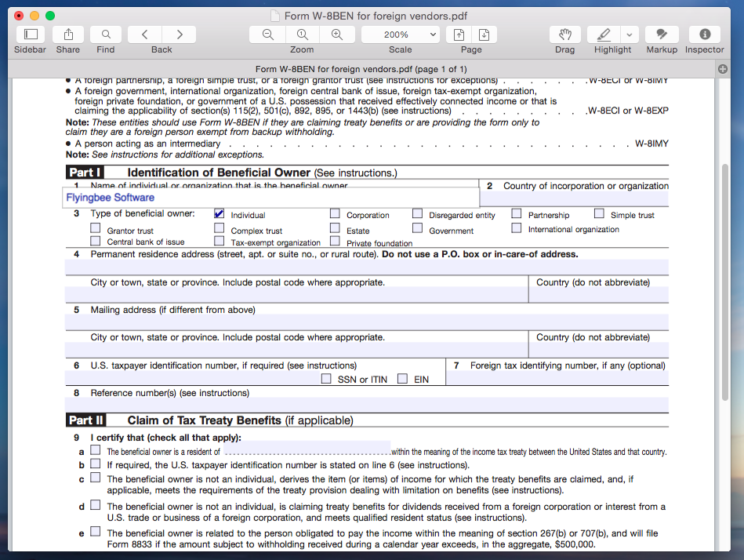Viewport: 744px width, 560px height.
Task: Open the Share menu icon
Action: (x=68, y=35)
